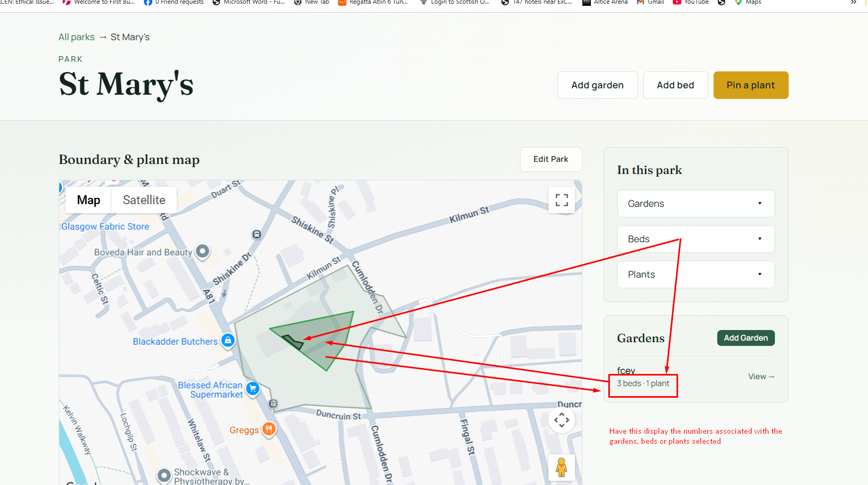Viewport: 868px width, 485px height.
Task: Select the Boveda Hair and Beauty pin
Action: click(x=203, y=251)
